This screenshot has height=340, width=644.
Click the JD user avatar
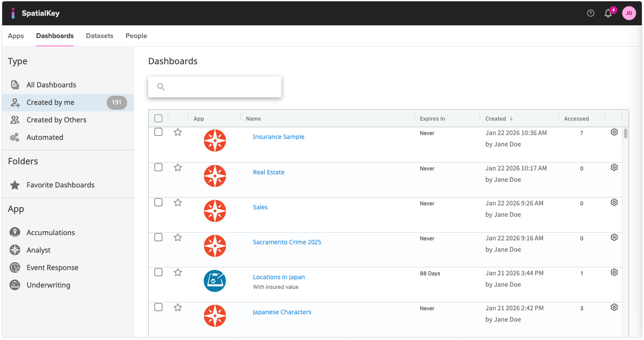(x=629, y=13)
